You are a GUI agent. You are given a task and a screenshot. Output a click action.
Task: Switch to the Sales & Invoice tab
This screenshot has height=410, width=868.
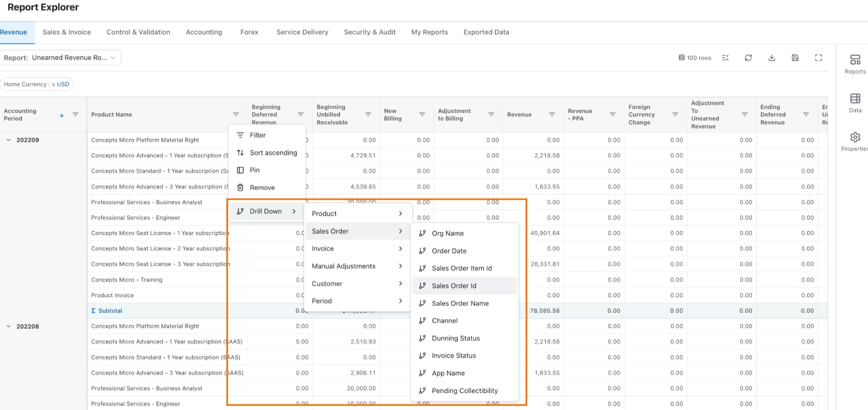67,32
